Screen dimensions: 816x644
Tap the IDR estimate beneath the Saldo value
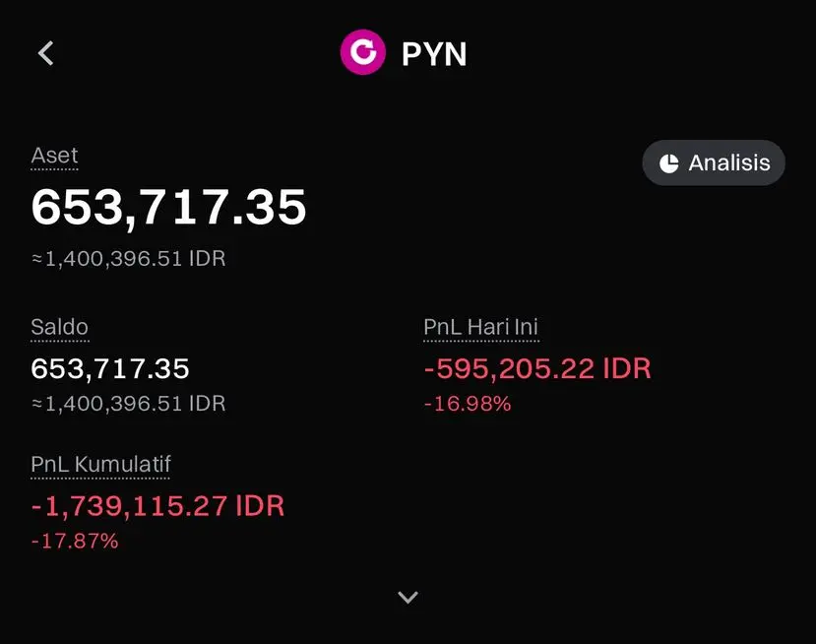129,404
